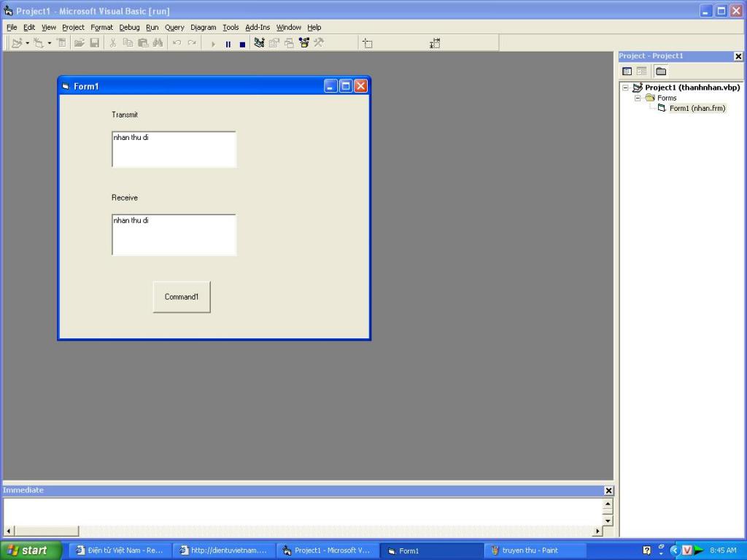Click the Add Standard EXE Project icon
Screen dimensions: 747x560
(18, 43)
